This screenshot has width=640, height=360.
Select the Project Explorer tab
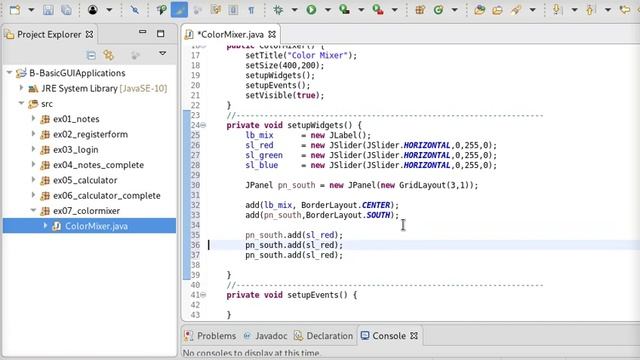coord(49,35)
